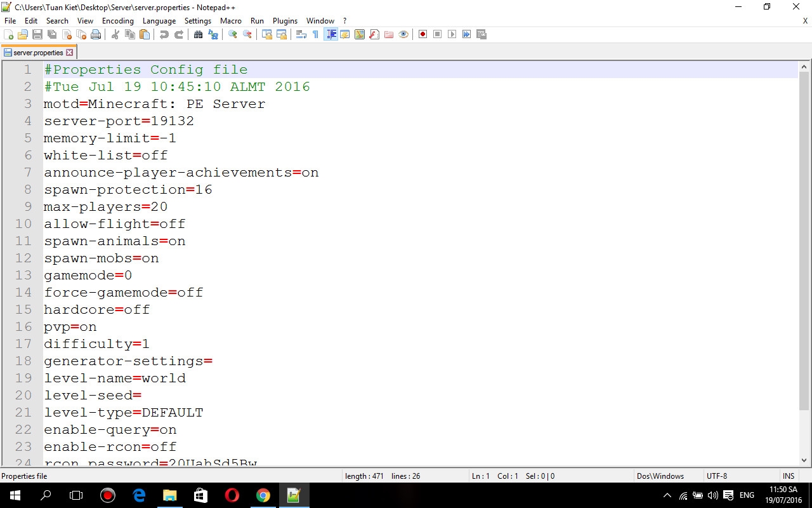This screenshot has height=508, width=812.
Task: Open the Encoding menu
Action: (x=117, y=21)
